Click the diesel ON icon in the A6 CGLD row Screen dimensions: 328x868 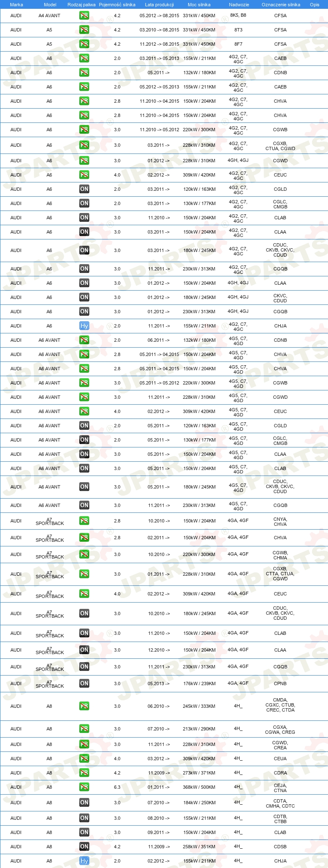coord(84,189)
